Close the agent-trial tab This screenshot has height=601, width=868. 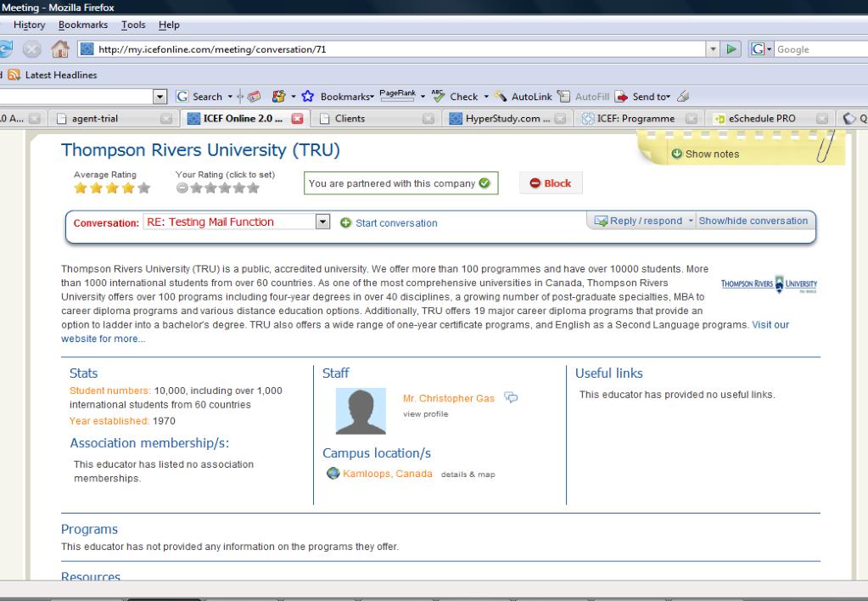(x=166, y=119)
